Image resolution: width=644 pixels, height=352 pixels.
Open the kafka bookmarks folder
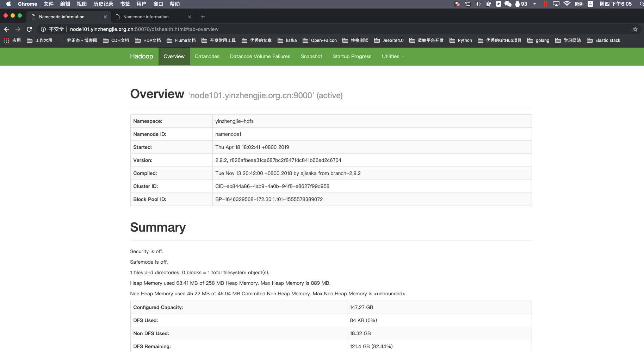click(x=287, y=40)
